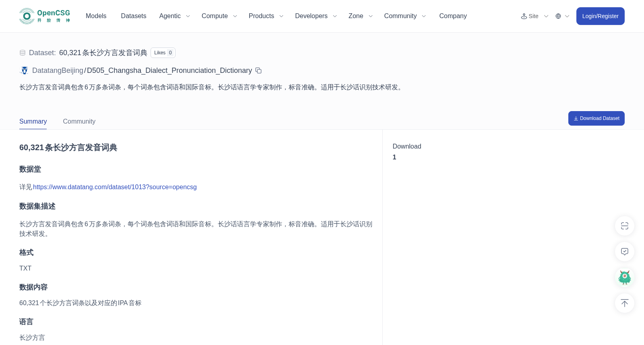Open the Datasets page
Screen dimensions: 644x345
click(x=134, y=16)
